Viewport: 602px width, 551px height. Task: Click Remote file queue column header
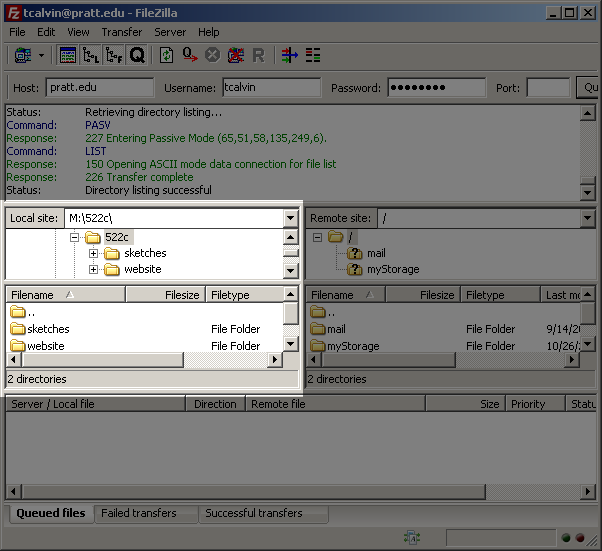(335, 404)
